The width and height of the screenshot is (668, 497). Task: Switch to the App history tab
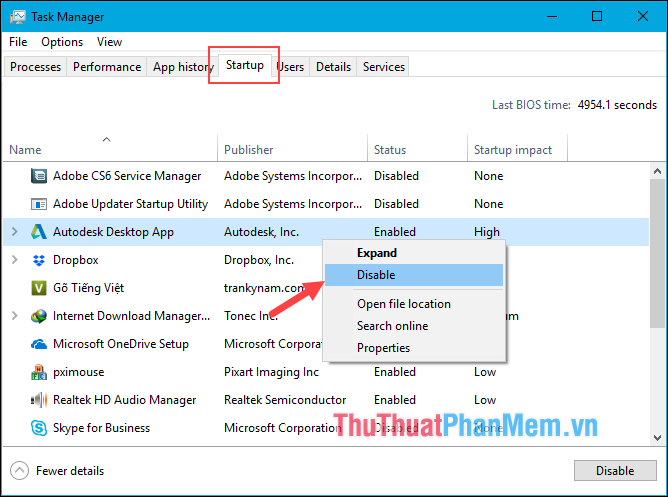click(183, 67)
